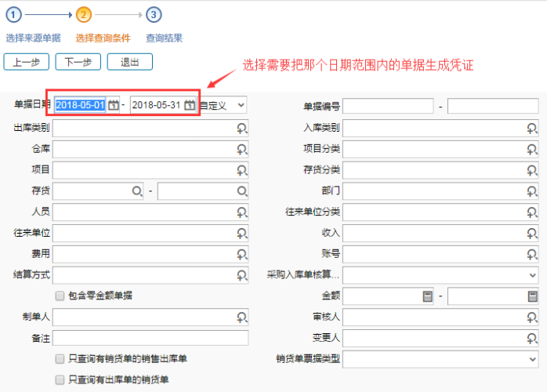This screenshot has height=392, width=547.
Task: Click lookup icon in 往来单位 field
Action: (x=242, y=233)
